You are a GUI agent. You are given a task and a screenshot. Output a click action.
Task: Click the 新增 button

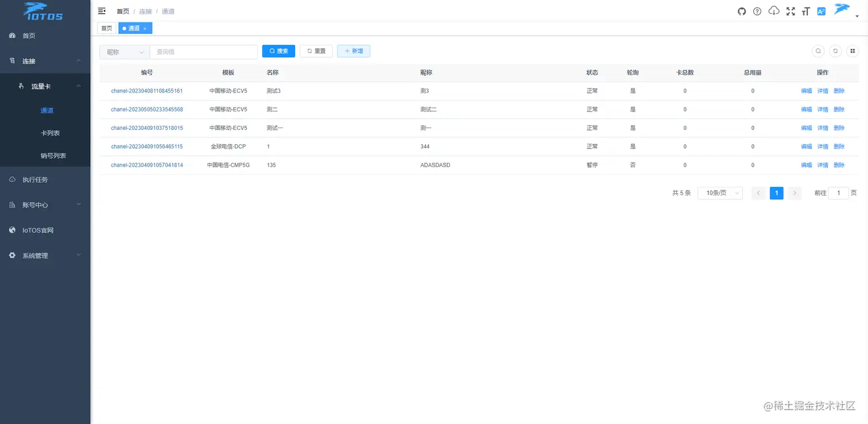[354, 51]
